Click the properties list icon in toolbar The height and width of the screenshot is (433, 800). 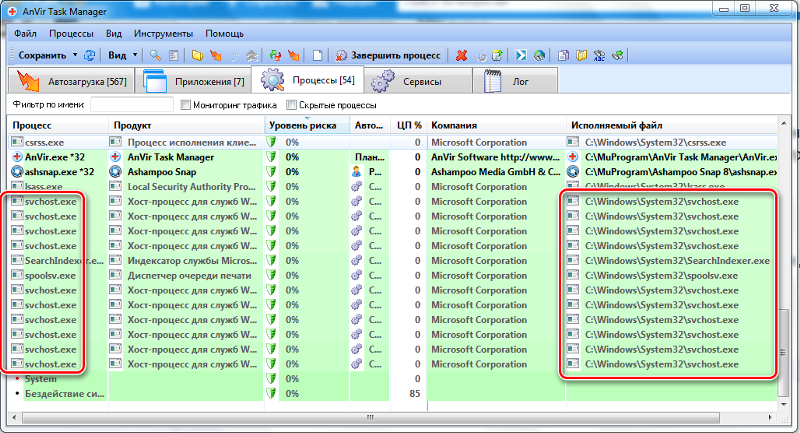(x=173, y=55)
